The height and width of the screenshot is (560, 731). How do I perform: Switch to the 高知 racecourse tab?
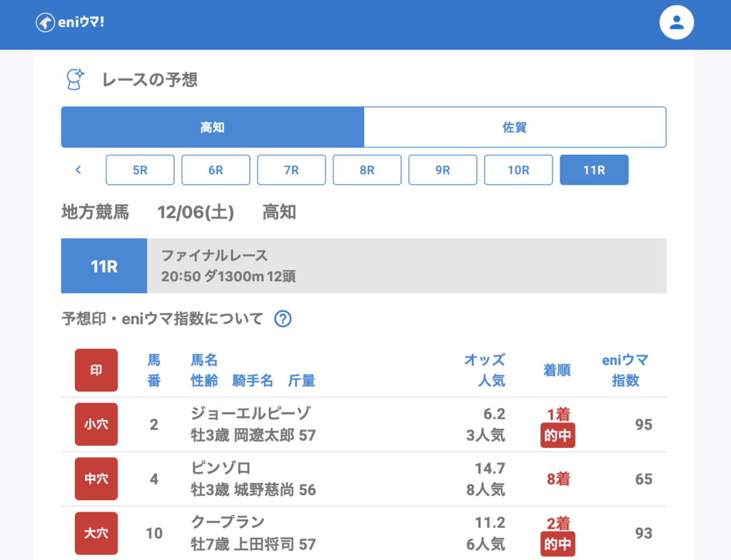click(x=213, y=128)
